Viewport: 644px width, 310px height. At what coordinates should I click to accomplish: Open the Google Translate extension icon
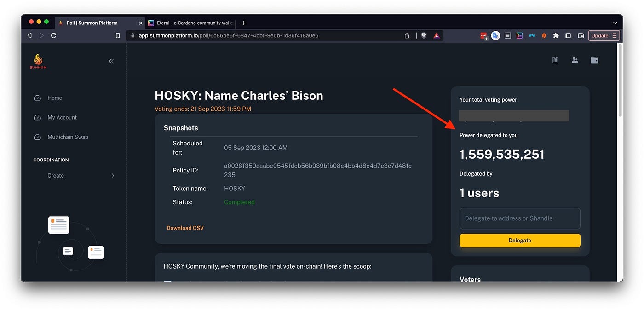coord(495,35)
